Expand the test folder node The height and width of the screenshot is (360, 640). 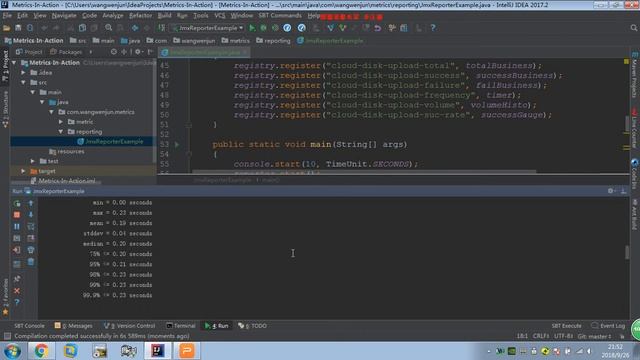click(33, 161)
